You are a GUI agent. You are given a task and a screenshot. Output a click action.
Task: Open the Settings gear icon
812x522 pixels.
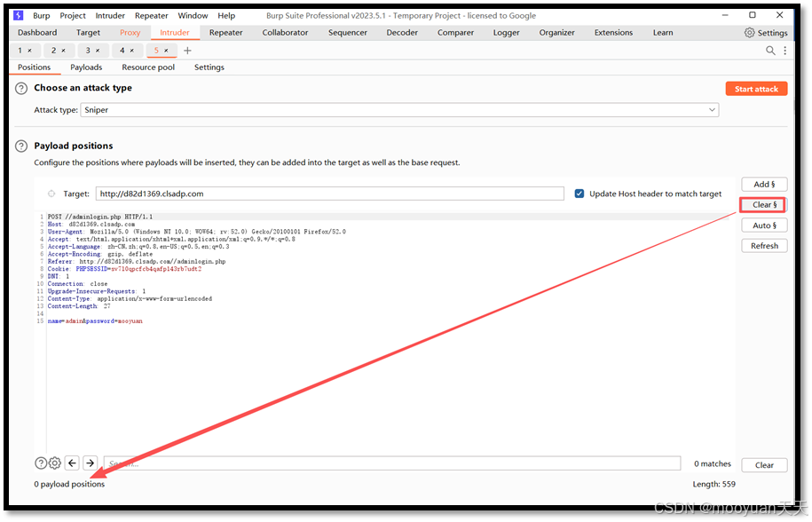click(x=749, y=33)
